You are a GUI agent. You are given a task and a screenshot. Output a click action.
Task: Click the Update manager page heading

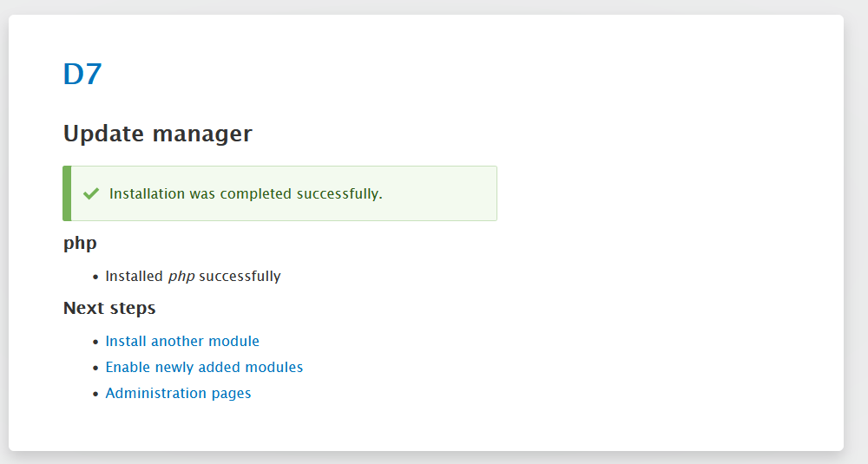pos(157,134)
